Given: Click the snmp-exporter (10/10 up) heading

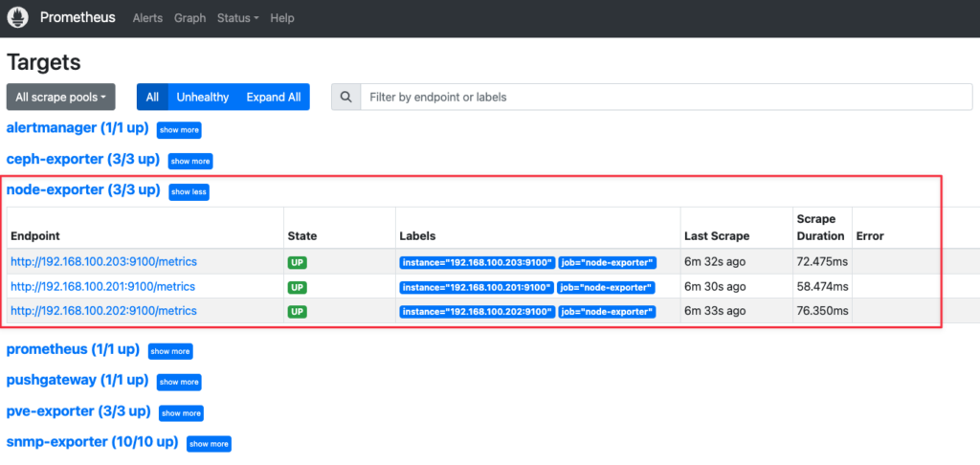Looking at the screenshot, I should pyautogui.click(x=93, y=442).
